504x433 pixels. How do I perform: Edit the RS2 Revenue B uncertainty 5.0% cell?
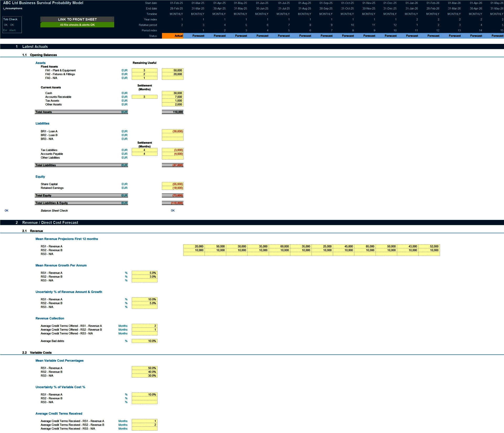pos(144,303)
